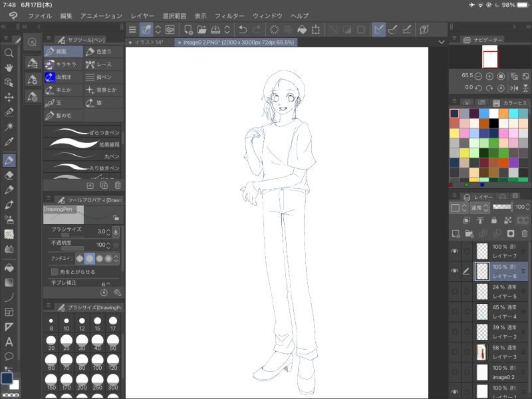
Task: Enable the 角をとがらせる checkbox
Action: [x=55, y=271]
